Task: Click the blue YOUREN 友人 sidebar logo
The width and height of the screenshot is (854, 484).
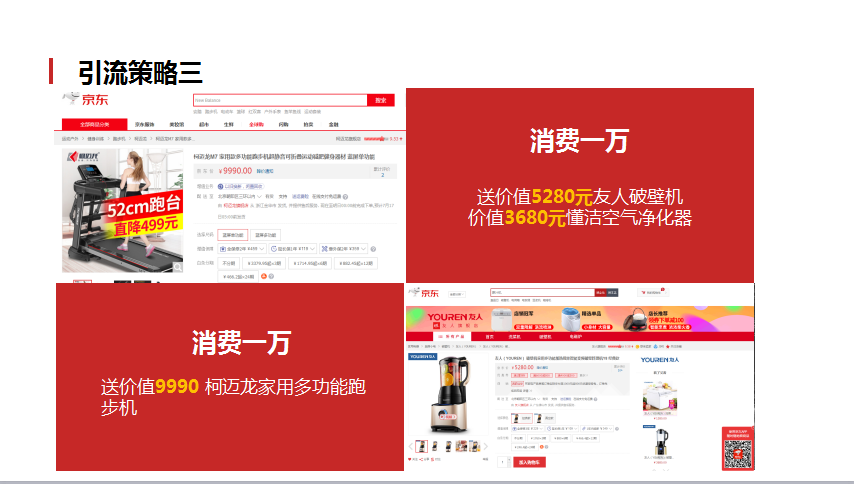Action: point(660,360)
